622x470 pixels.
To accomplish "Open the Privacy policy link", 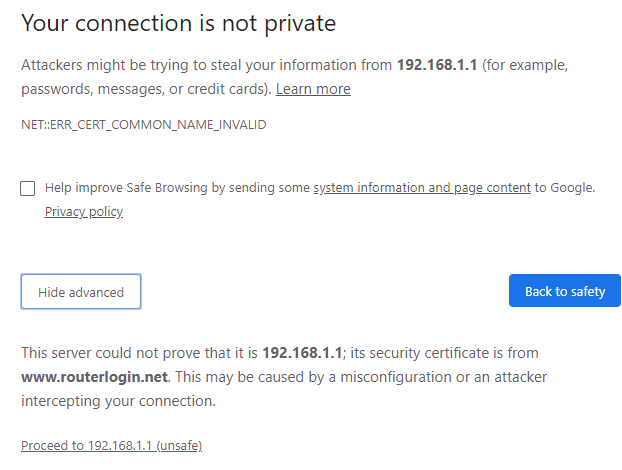I will pos(84,211).
